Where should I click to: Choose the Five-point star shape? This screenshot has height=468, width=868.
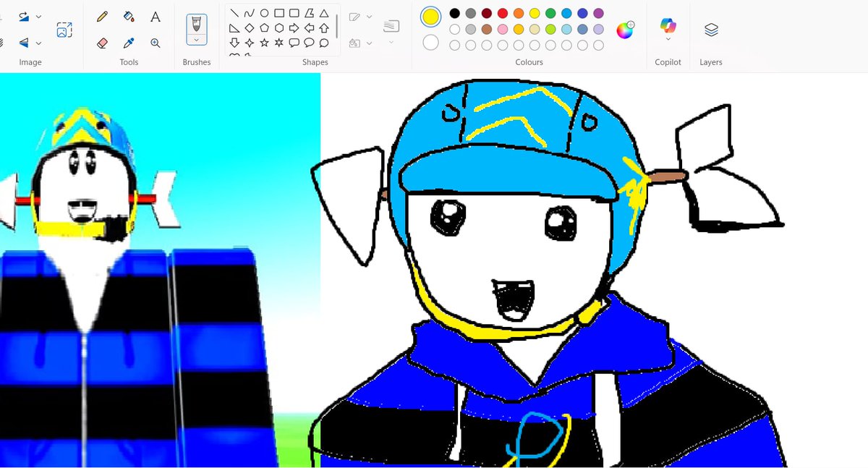click(265, 43)
